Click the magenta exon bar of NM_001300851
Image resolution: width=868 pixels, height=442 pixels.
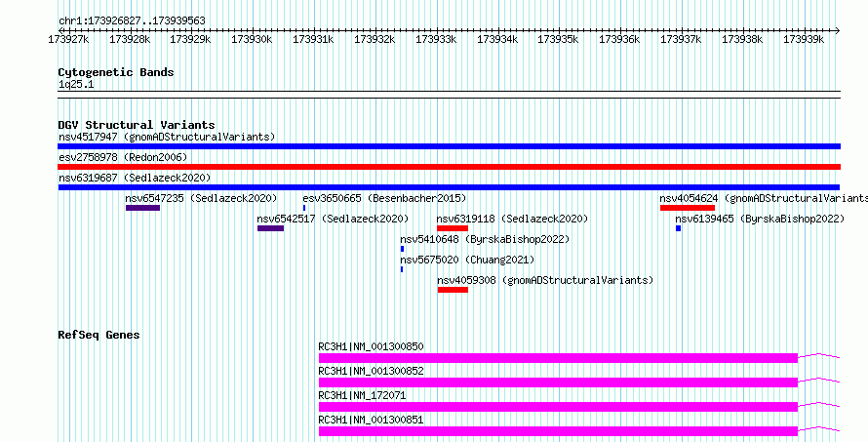pos(558,431)
